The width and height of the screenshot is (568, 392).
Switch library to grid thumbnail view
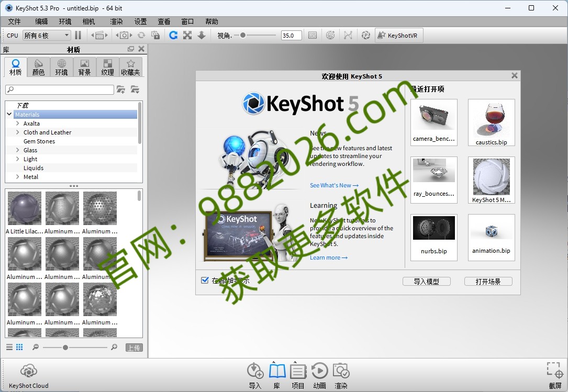pos(19,347)
